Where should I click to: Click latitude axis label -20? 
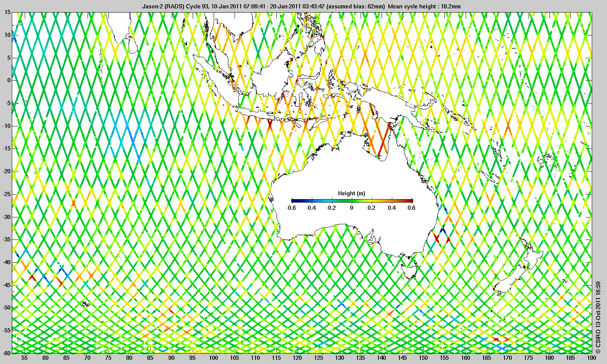click(7, 171)
